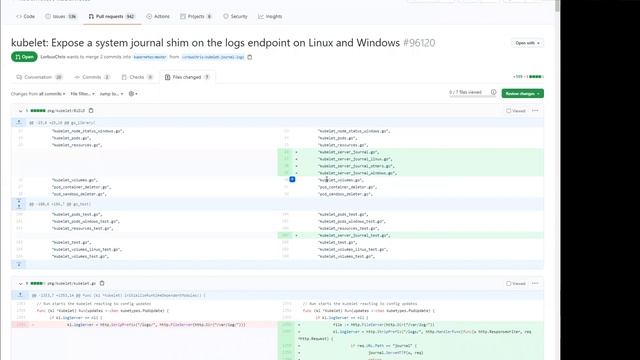Click added kubelet_server_journal_test.go line

pyautogui.click(x=411, y=235)
